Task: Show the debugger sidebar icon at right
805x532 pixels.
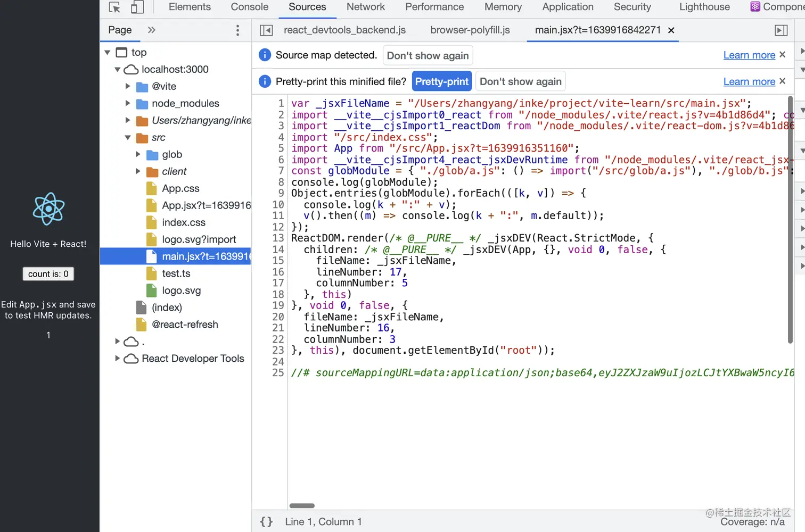Action: click(x=781, y=30)
